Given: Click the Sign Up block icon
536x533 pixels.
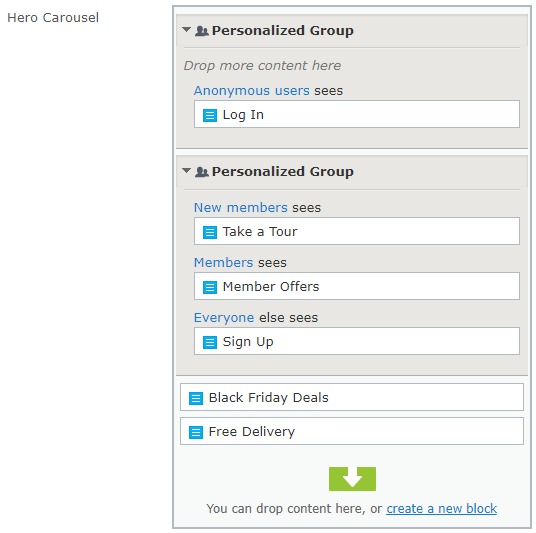Looking at the screenshot, I should (x=210, y=342).
